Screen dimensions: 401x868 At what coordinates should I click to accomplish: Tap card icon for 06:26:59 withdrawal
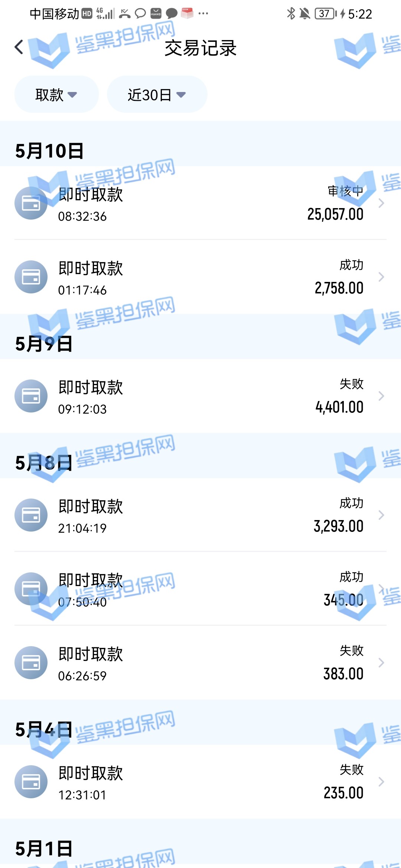pyautogui.click(x=31, y=663)
